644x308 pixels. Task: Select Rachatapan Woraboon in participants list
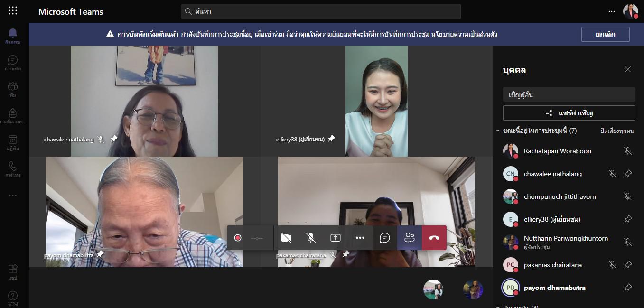point(569,151)
